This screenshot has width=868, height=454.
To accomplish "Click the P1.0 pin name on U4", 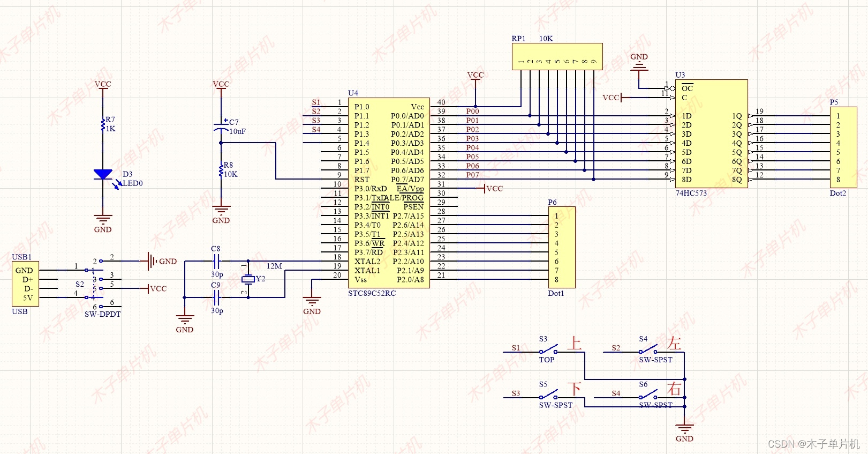I will pos(361,107).
